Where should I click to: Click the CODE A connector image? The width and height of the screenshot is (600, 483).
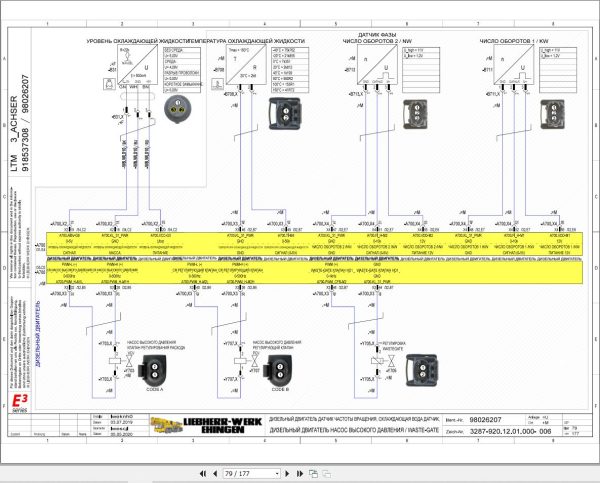click(153, 371)
